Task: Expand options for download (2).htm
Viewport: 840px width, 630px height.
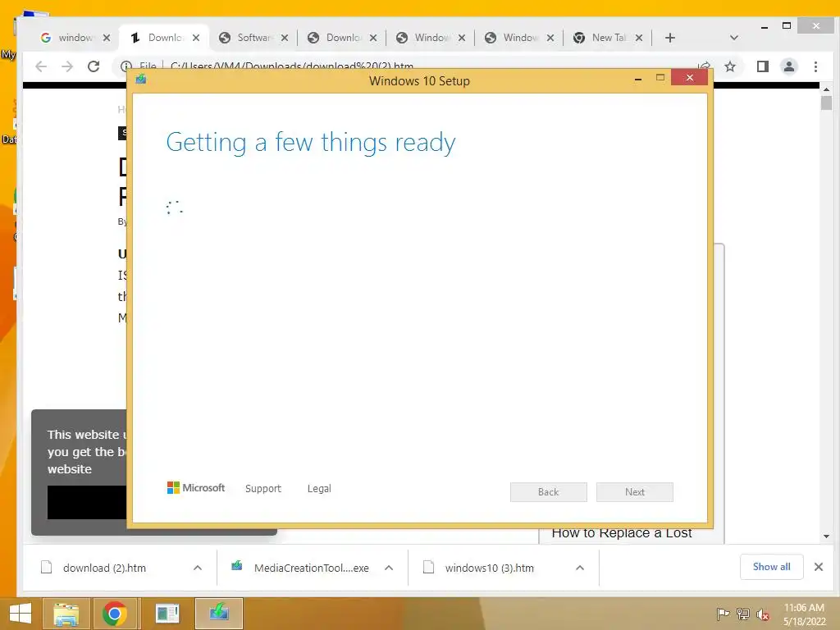Action: 198,568
